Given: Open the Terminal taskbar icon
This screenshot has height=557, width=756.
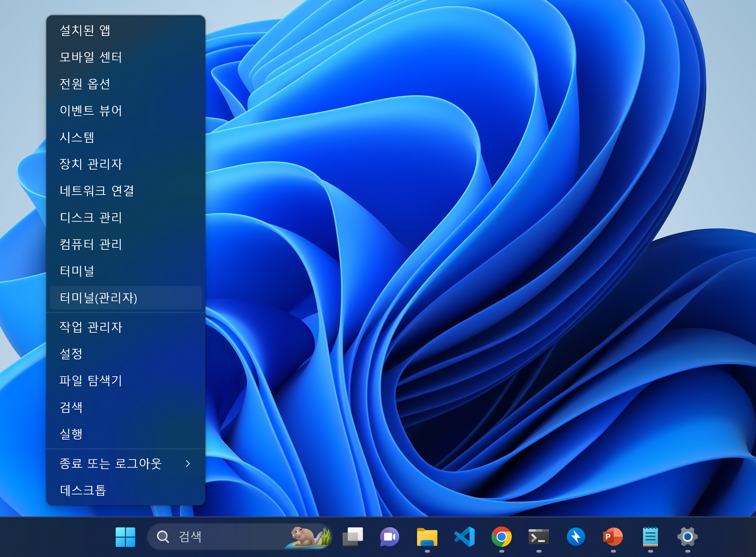Looking at the screenshot, I should point(539,537).
